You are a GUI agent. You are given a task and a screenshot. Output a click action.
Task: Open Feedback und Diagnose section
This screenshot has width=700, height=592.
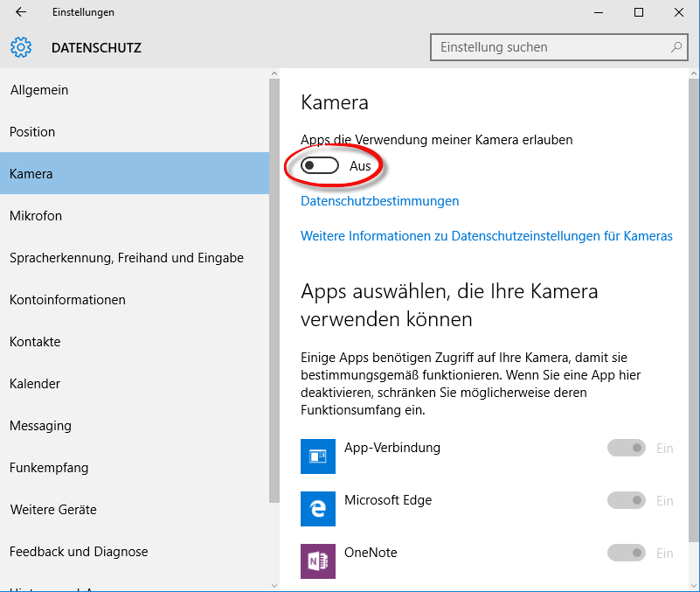(79, 552)
